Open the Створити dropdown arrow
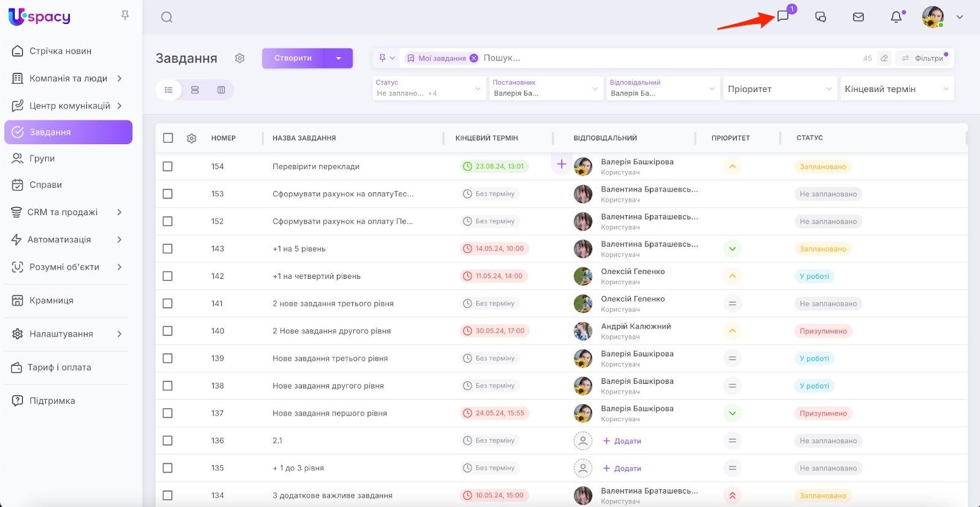980x507 pixels. (x=339, y=58)
